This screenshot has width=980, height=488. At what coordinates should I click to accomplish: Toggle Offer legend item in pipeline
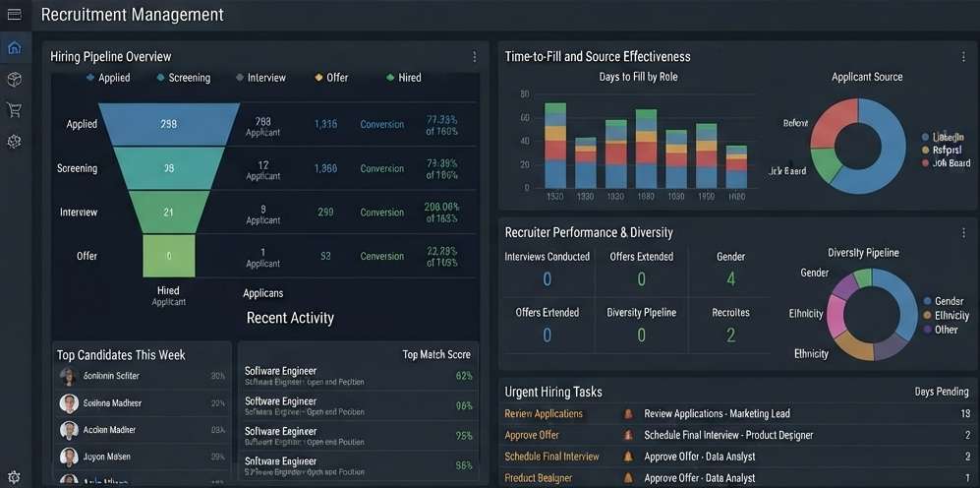click(331, 78)
